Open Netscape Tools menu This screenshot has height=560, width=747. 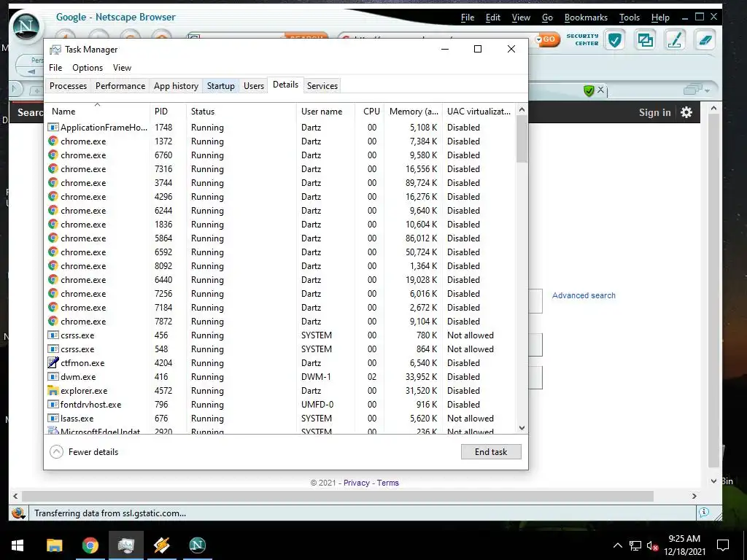[x=630, y=17]
